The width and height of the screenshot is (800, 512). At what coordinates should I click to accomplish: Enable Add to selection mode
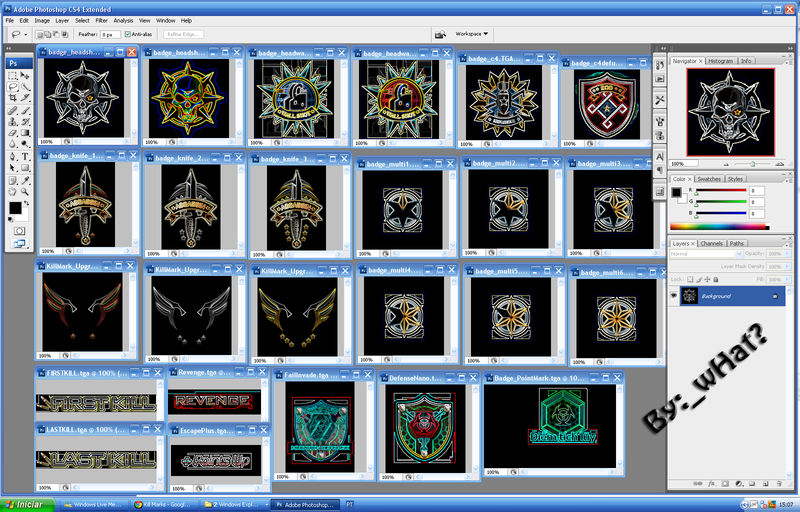coord(47,35)
